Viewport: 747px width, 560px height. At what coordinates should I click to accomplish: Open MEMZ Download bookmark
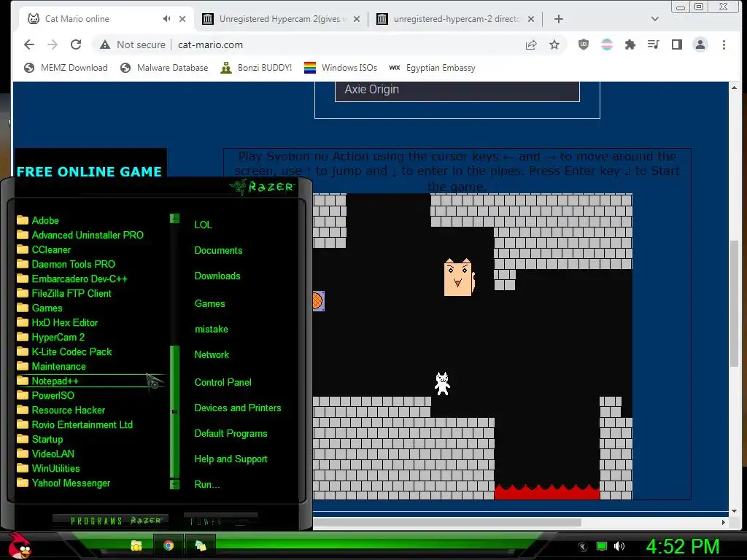click(x=66, y=68)
